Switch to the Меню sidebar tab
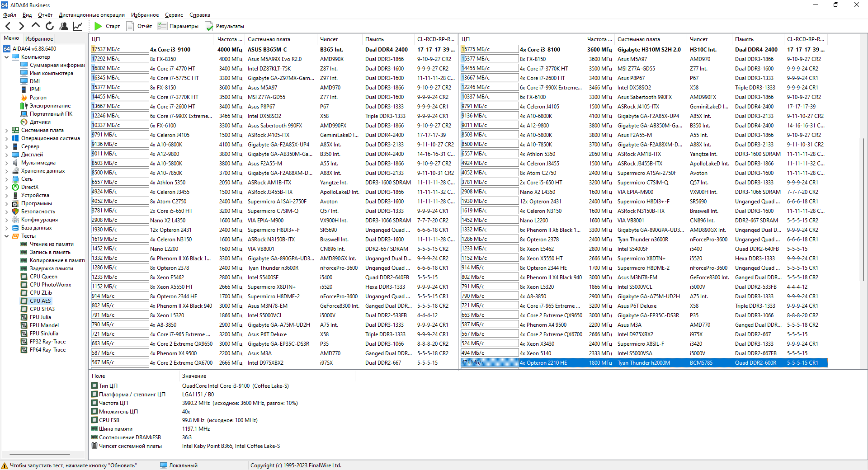This screenshot has width=868, height=470. (11, 38)
